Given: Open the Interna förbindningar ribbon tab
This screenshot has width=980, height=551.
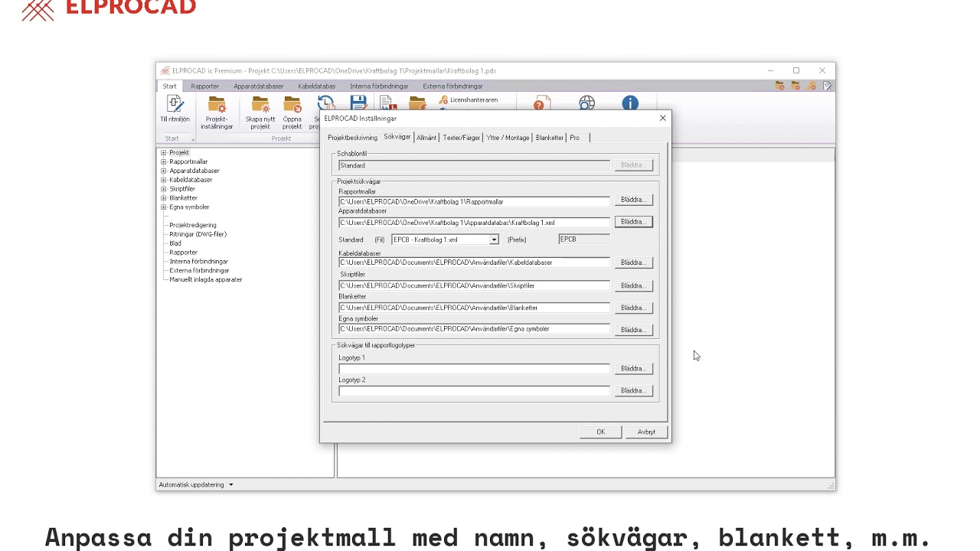Looking at the screenshot, I should tap(379, 86).
